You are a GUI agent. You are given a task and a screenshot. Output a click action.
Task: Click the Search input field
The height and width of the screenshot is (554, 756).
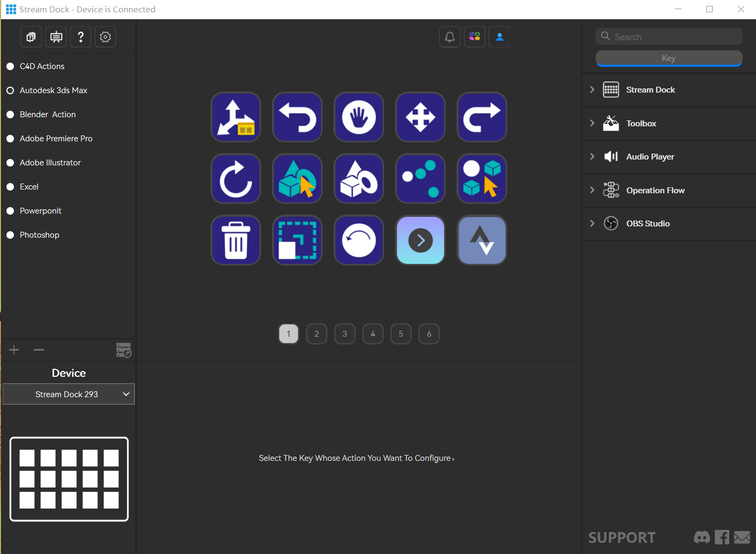point(669,36)
